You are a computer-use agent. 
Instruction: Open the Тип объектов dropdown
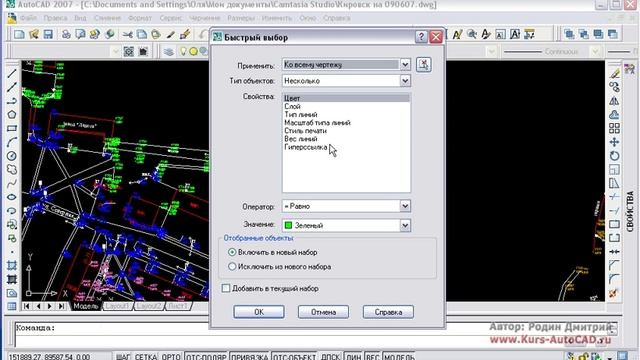tap(405, 81)
